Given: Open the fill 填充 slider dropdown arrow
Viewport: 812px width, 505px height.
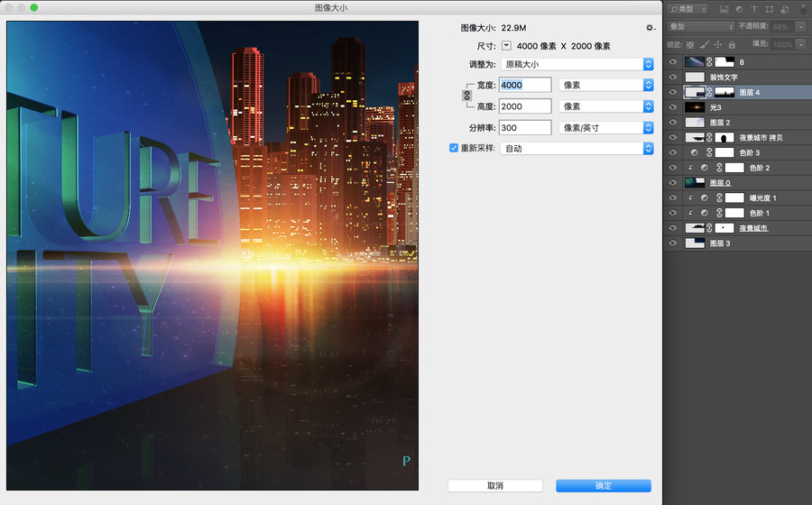Looking at the screenshot, I should (801, 44).
